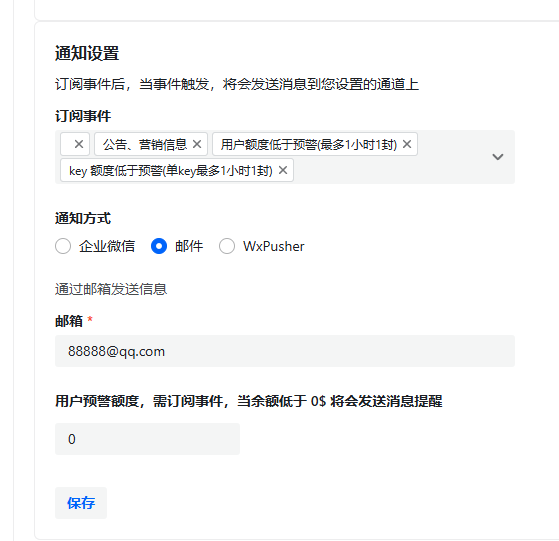559x541 pixels.
Task: Click the 用户额度低于预警(最多1小时1封) tag label
Action: (x=309, y=144)
